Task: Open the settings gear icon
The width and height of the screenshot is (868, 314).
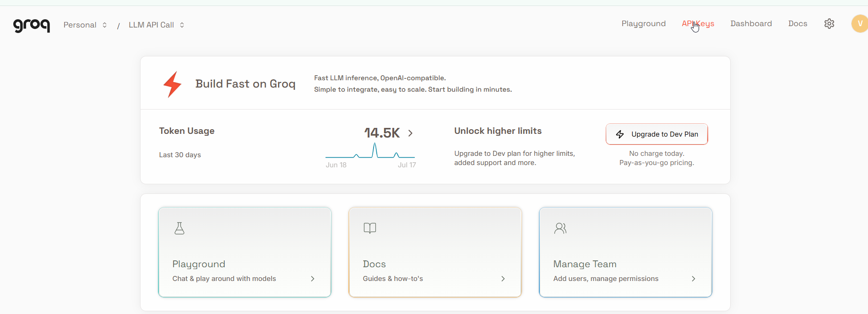Action: [829, 24]
